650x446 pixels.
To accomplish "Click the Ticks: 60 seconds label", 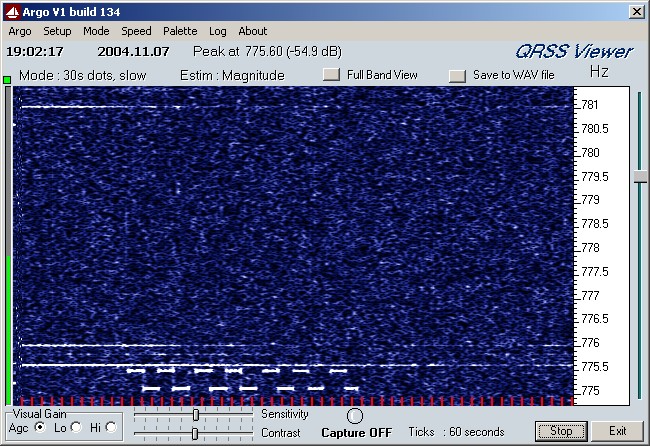I will 456,432.
